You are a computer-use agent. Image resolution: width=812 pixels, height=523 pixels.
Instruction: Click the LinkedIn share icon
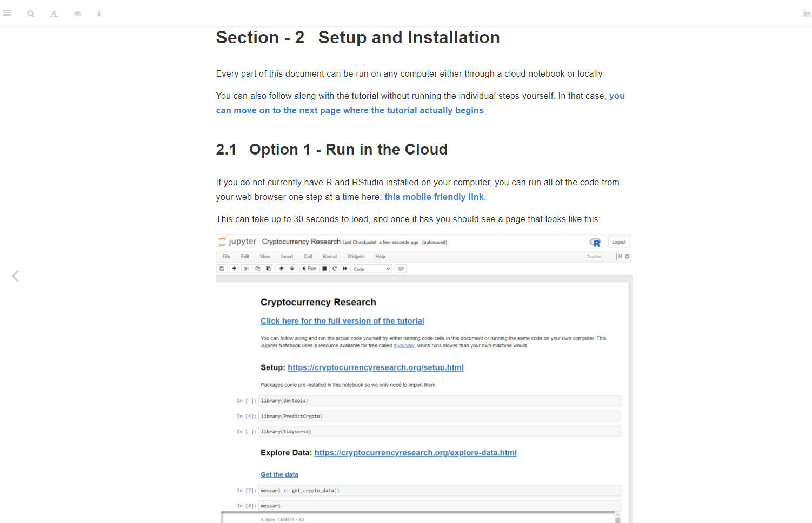coord(807,14)
